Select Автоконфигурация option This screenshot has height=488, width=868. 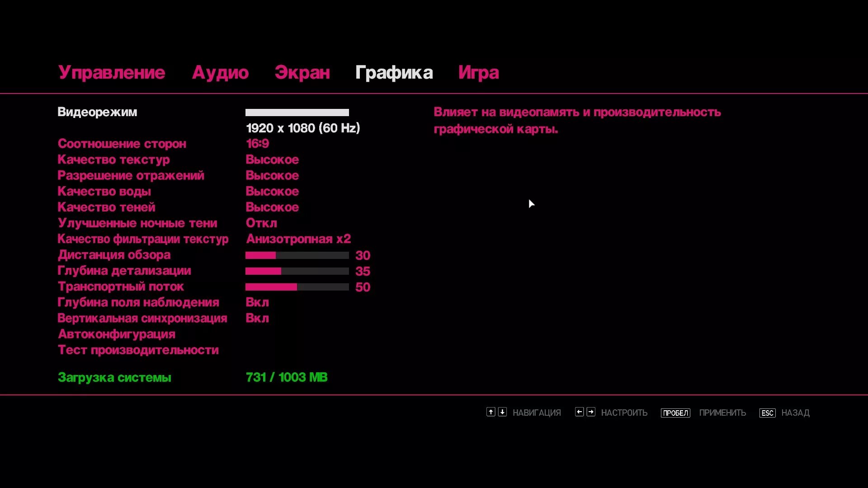pos(117,334)
